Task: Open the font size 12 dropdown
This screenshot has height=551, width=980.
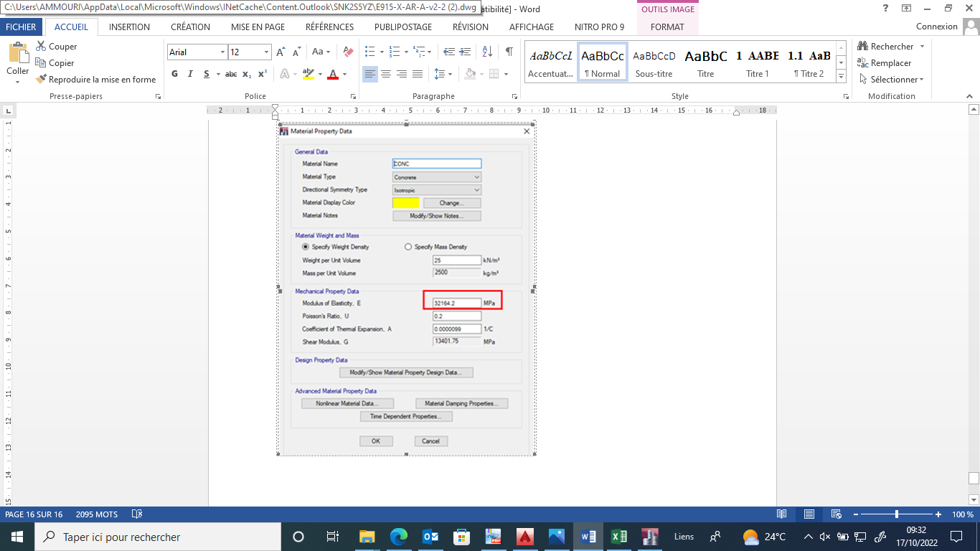Action: click(x=267, y=52)
